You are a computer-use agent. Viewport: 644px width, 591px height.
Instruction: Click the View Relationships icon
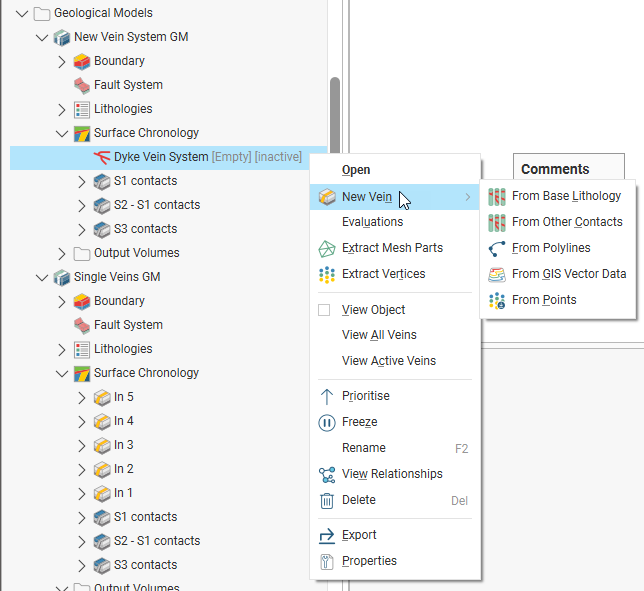click(x=326, y=474)
